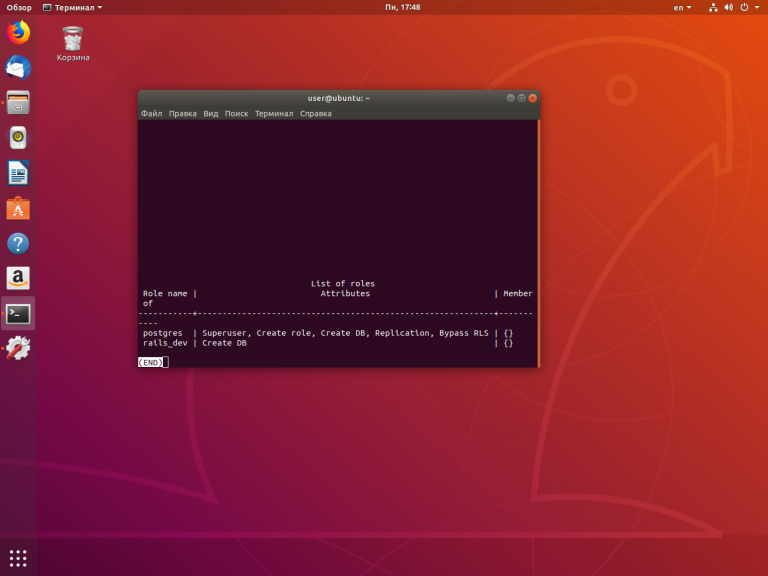Select the Terminal icon in dock
Viewport: 768px width, 576px height.
(18, 314)
